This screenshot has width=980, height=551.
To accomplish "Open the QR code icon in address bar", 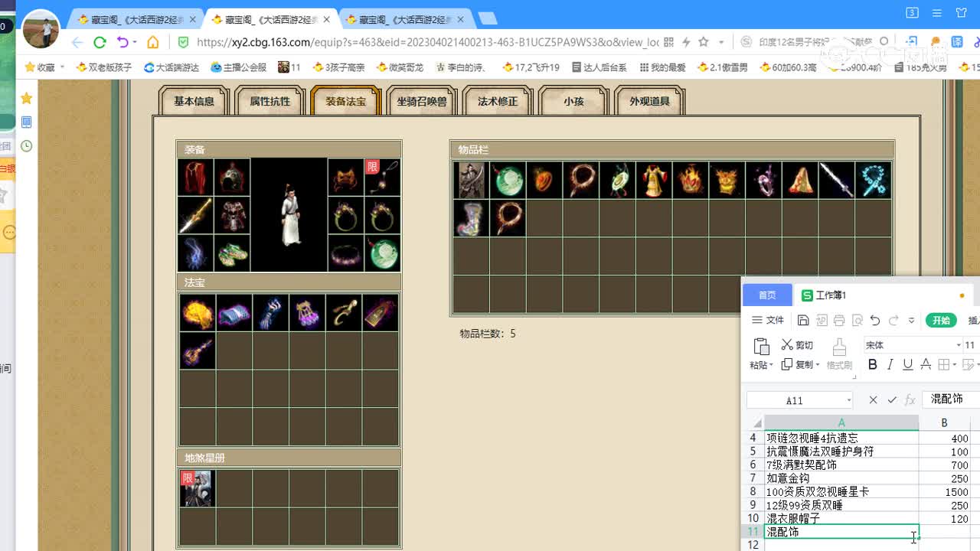I will (668, 42).
